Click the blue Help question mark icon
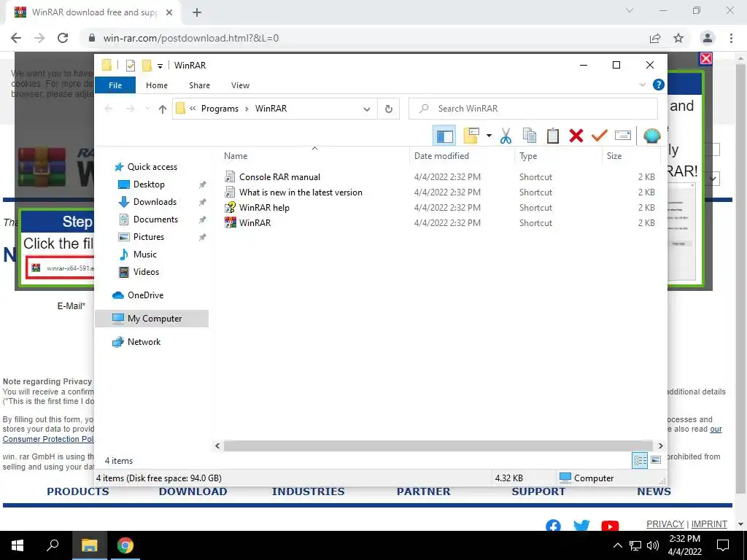 pyautogui.click(x=659, y=85)
